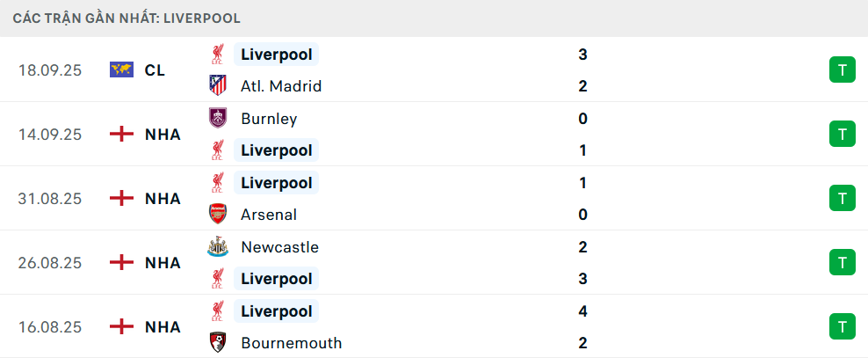Screen dimensions: 868x358
Task: Click the green T badge for Bournemouth match
Action: coord(842,327)
